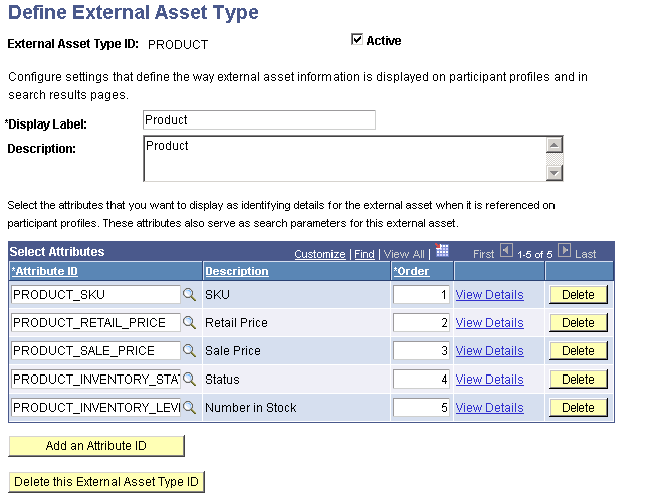Viewport: 665px width, 500px height.
Task: Open lookup for PRODUCT_SALE_PRICE attribute
Action: point(189,351)
